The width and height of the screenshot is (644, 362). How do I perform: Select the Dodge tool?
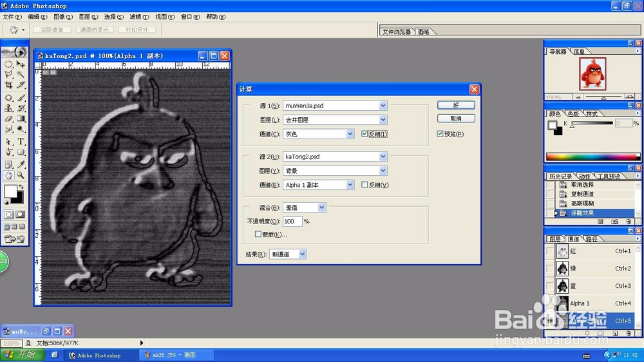pos(21,129)
